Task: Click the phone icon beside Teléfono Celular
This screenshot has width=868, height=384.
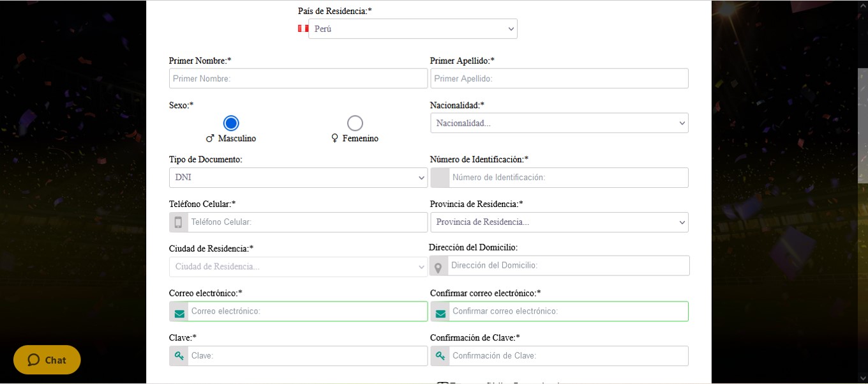Action: (179, 222)
